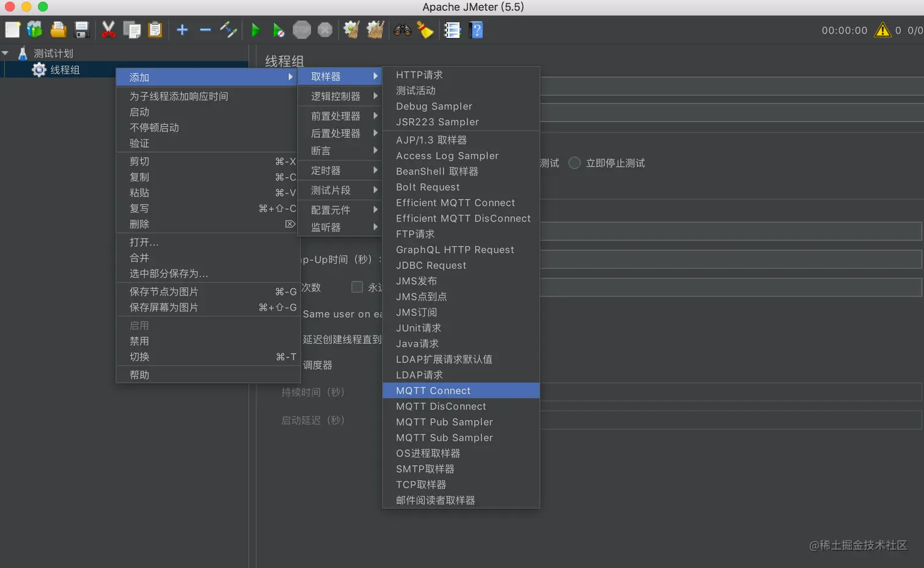
Task: Click 删除 in context menu
Action: tap(207, 224)
